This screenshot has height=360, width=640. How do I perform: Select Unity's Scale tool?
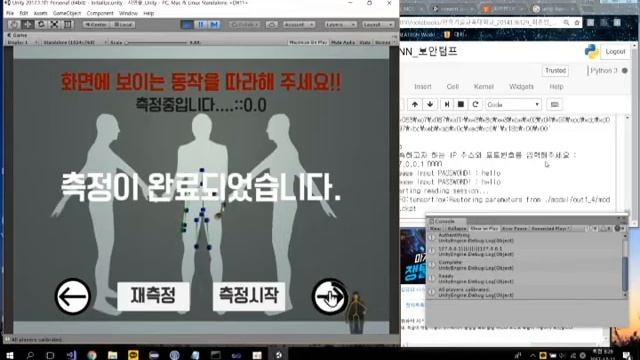pos(54,24)
